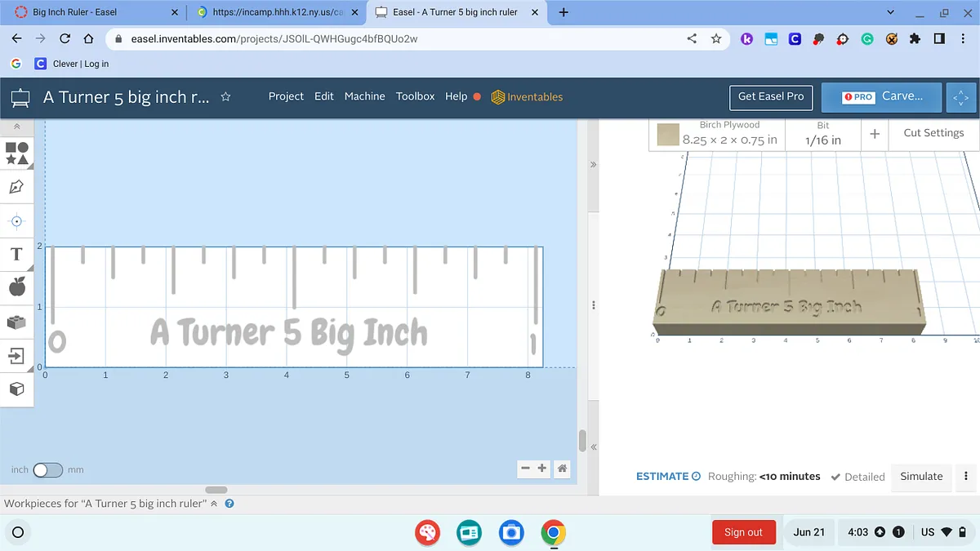Viewport: 980px width, 551px height.
Task: Click the Get Easel Pro button
Action: pyautogui.click(x=770, y=96)
